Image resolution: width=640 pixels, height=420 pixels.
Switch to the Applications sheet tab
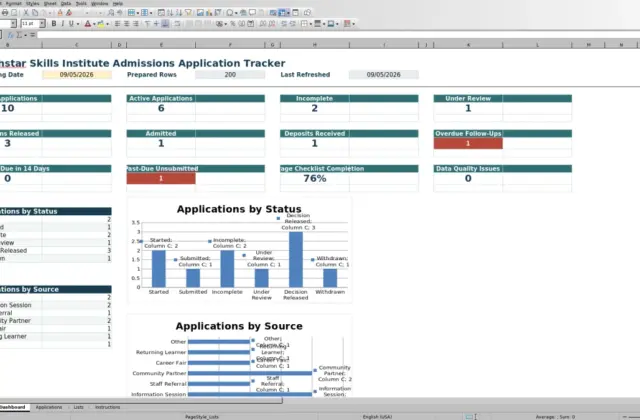[x=49, y=407]
